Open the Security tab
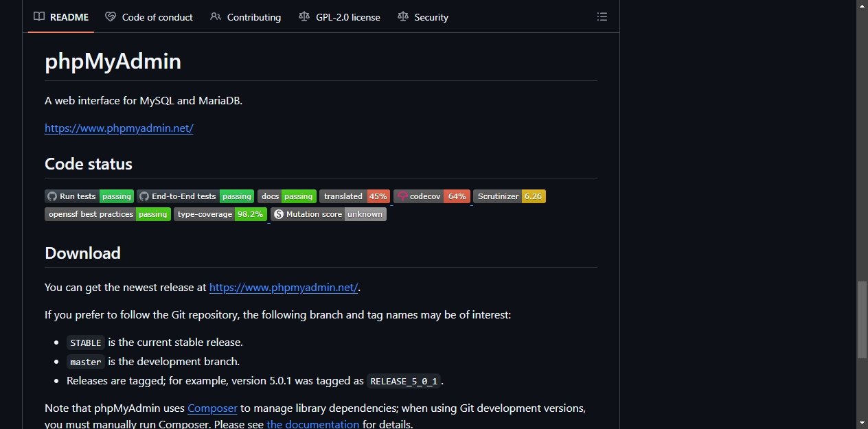This screenshot has width=868, height=429. coord(423,17)
